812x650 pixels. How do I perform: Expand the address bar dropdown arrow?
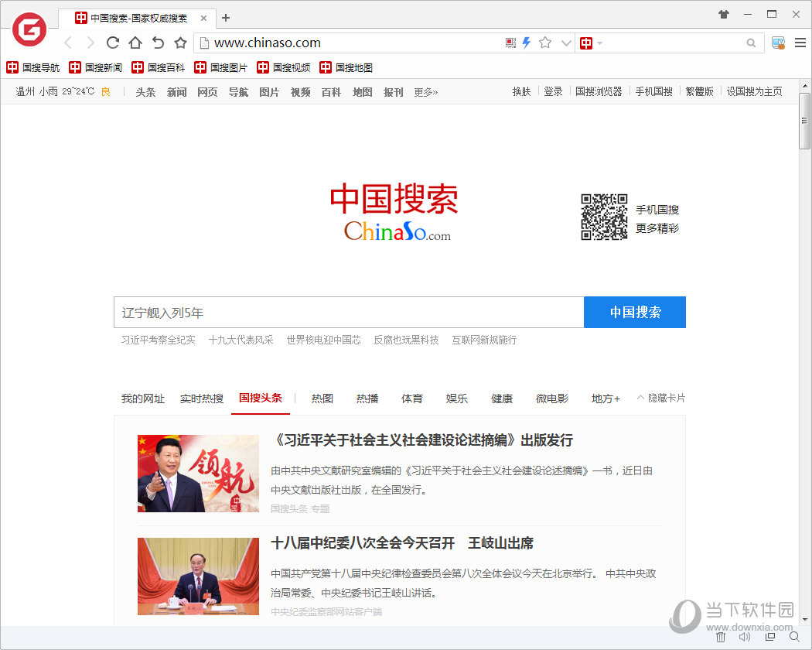click(567, 43)
